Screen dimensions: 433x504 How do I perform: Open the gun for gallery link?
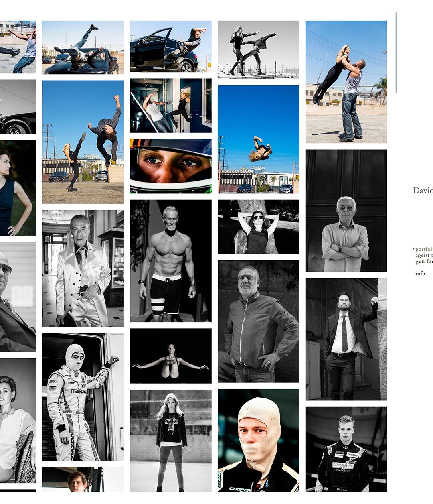tap(424, 261)
